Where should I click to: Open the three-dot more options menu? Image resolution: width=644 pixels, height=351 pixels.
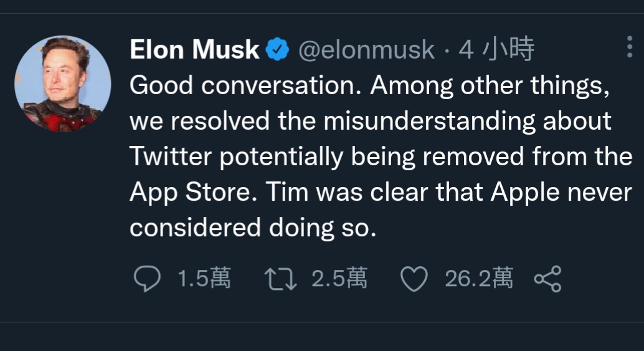click(630, 47)
